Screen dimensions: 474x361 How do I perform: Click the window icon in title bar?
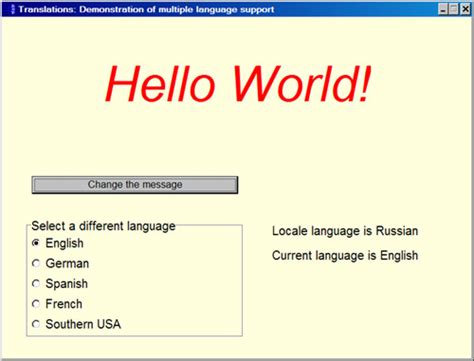pyautogui.click(x=13, y=9)
